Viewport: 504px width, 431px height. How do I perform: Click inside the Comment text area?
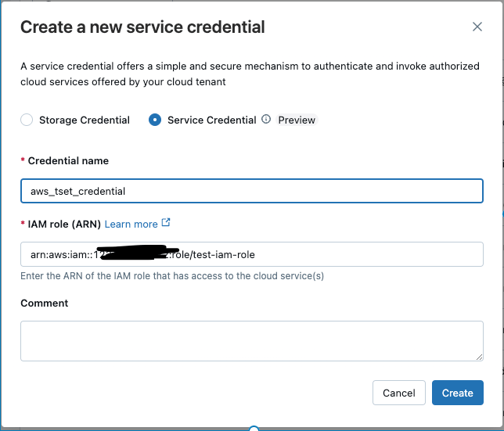coord(251,340)
